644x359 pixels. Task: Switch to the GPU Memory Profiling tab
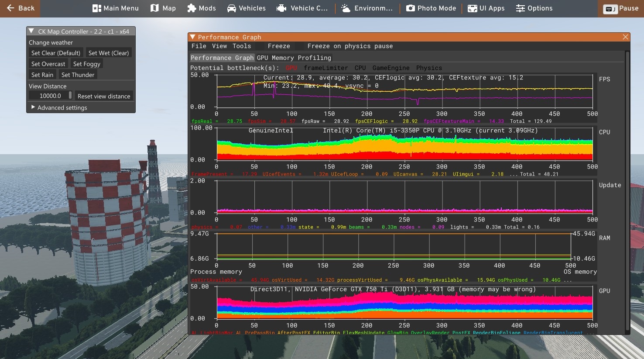tap(294, 58)
